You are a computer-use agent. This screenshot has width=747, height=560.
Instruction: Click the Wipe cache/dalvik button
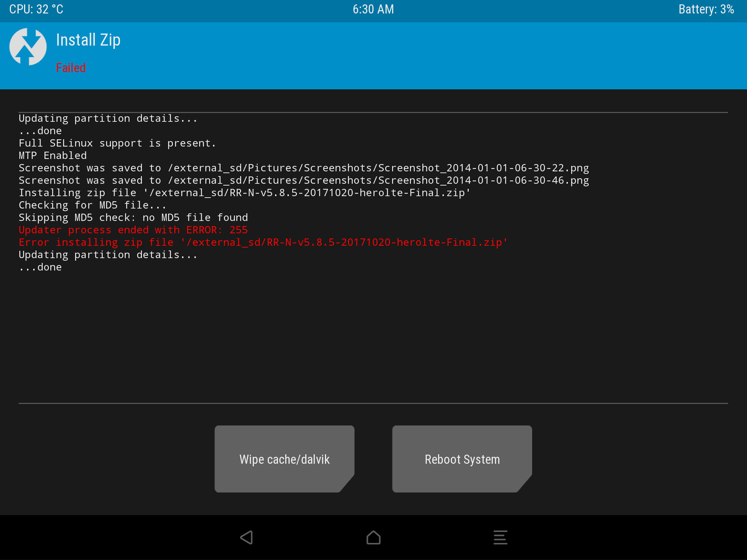point(285,459)
